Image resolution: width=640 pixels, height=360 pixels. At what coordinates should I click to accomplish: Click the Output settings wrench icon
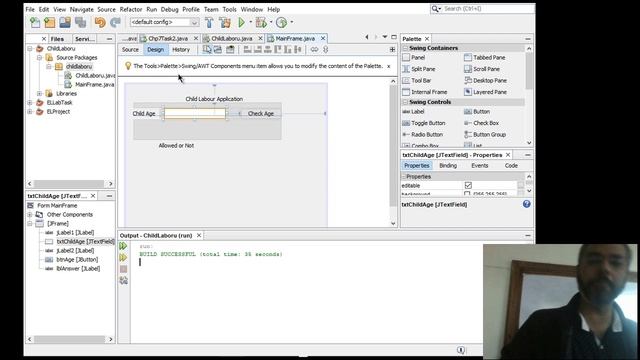click(x=124, y=280)
